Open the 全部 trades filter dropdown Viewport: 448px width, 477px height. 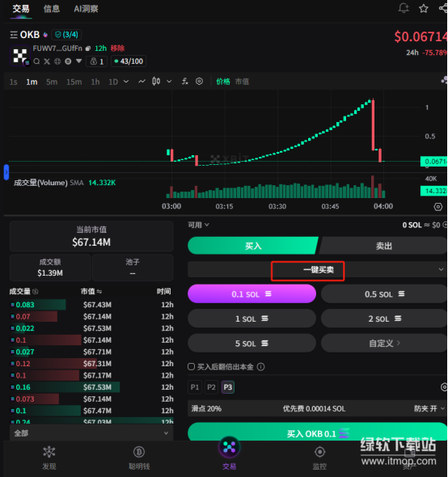pyautogui.click(x=91, y=433)
